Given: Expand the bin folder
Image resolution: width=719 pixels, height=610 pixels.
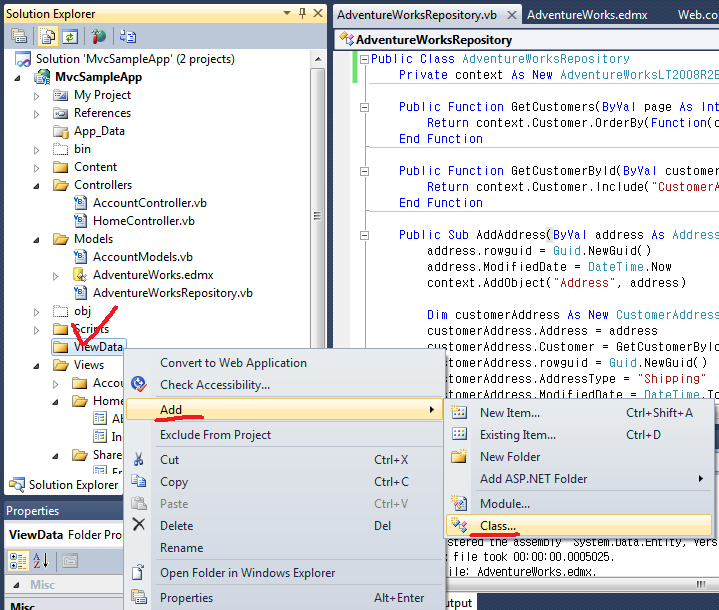Looking at the screenshot, I should [x=37, y=150].
